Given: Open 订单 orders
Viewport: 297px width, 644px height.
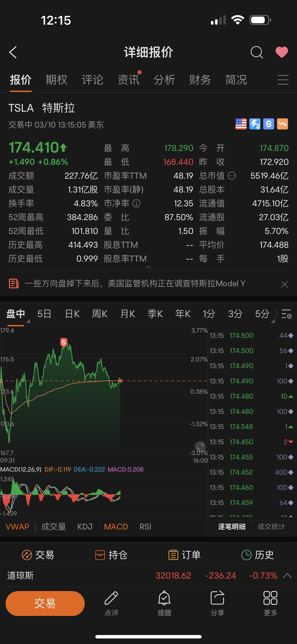Looking at the screenshot, I should pos(184,555).
